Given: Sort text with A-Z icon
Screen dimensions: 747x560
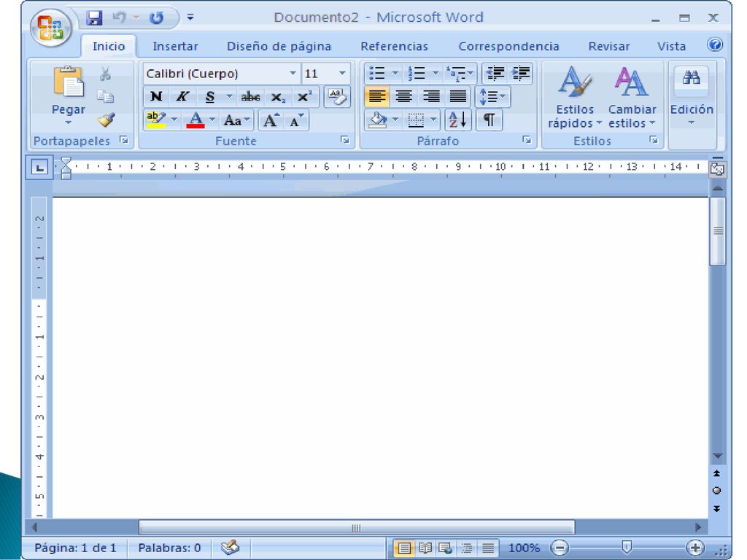Looking at the screenshot, I should tap(458, 120).
